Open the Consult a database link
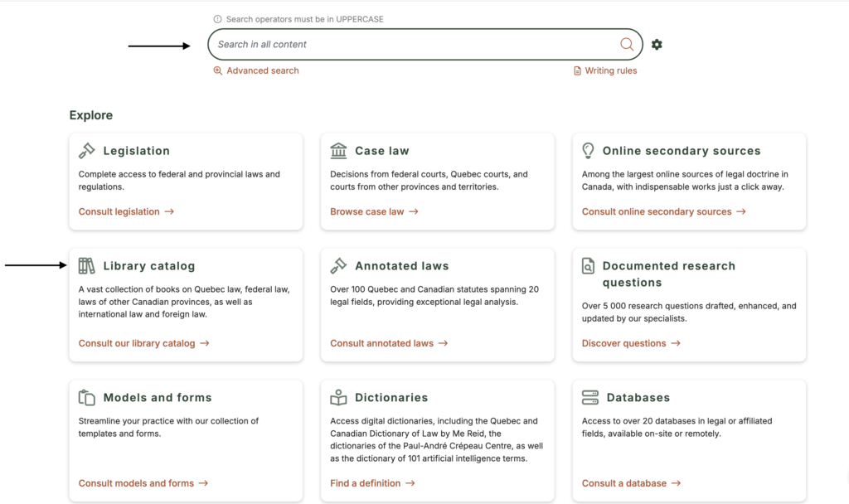The width and height of the screenshot is (849, 504). 624,483
